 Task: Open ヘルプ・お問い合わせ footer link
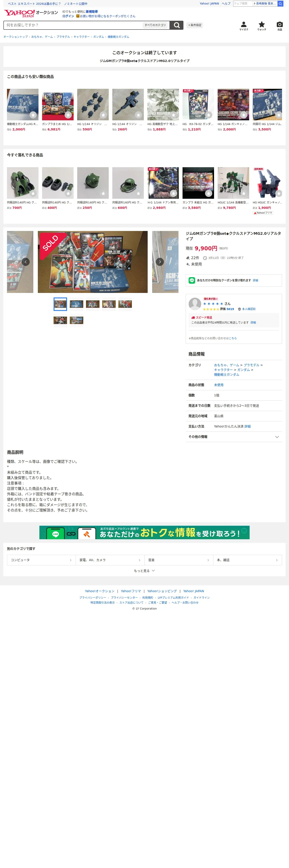(185, 603)
